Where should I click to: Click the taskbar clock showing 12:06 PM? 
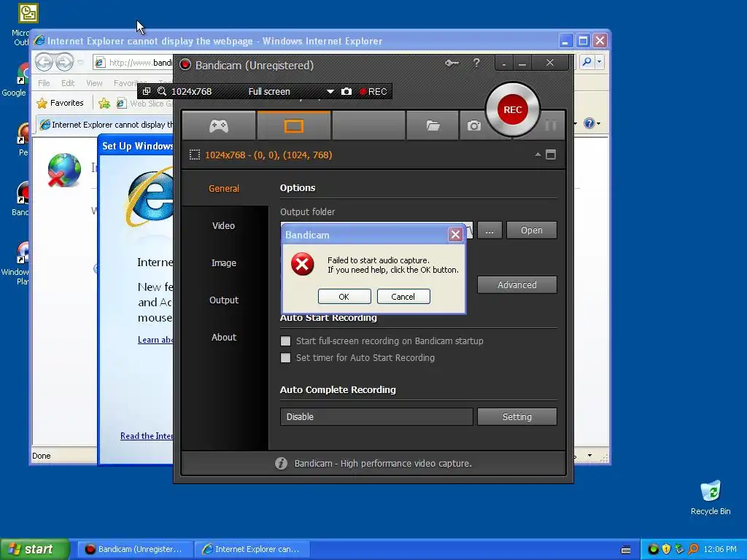pos(720,549)
